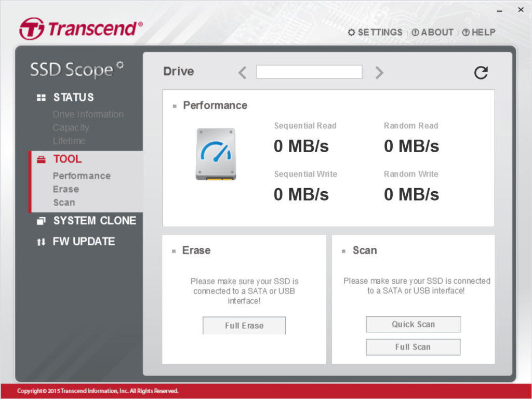Click the SYSTEM CLONE icon
Screen dimensions: 532x399
pos(41,221)
